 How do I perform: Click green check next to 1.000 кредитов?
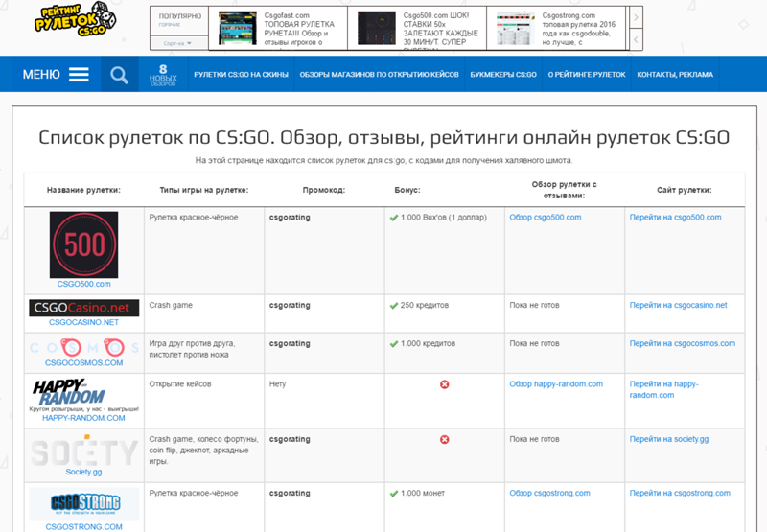[x=394, y=344]
